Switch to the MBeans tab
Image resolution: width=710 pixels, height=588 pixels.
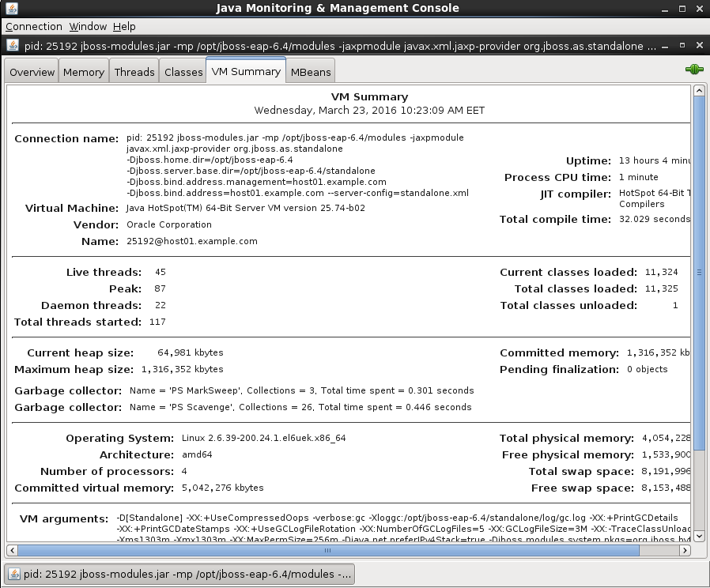[311, 72]
